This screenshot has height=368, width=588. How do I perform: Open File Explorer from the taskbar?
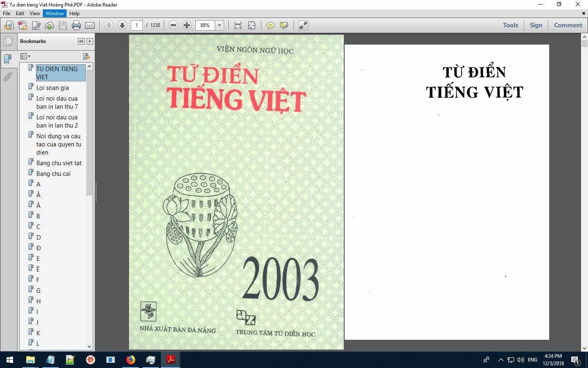30,360
